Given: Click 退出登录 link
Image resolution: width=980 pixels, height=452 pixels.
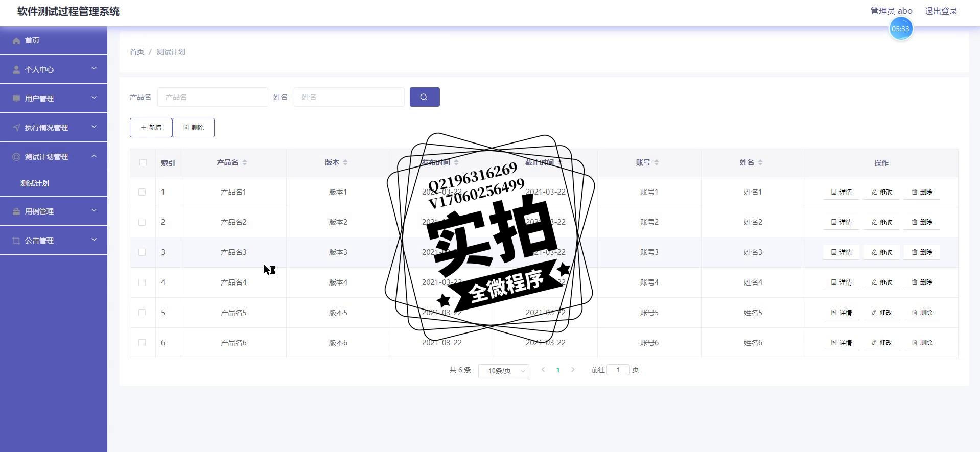Looking at the screenshot, I should (941, 11).
